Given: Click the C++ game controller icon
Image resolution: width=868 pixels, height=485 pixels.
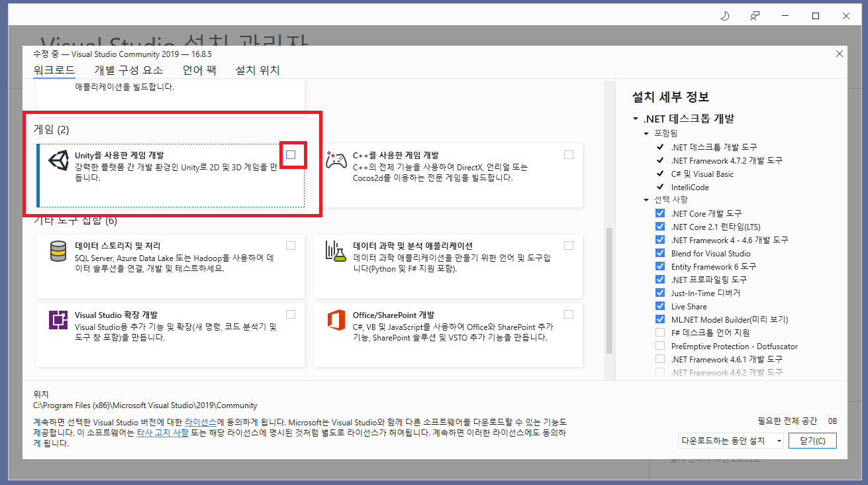Looking at the screenshot, I should [x=336, y=160].
